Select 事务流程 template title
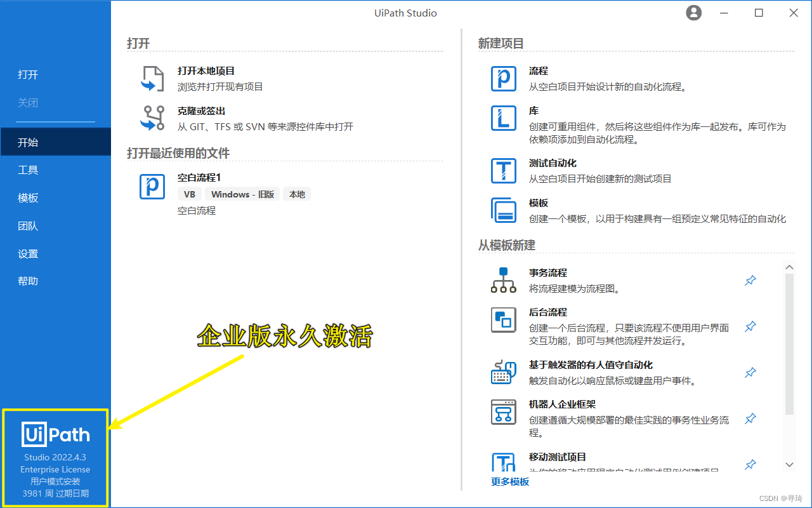 click(548, 273)
